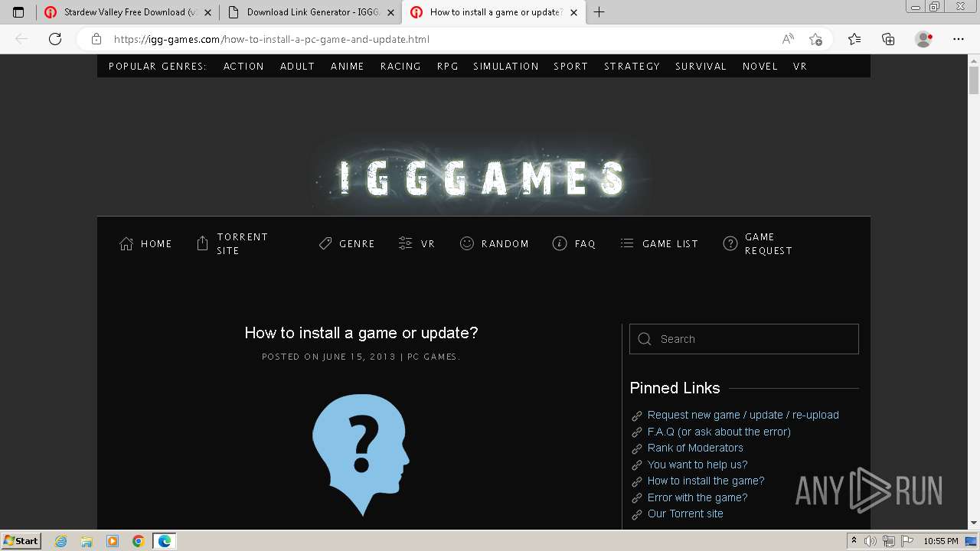This screenshot has width=980, height=551.
Task: Click the scrollbar down arrow
Action: coord(974,523)
